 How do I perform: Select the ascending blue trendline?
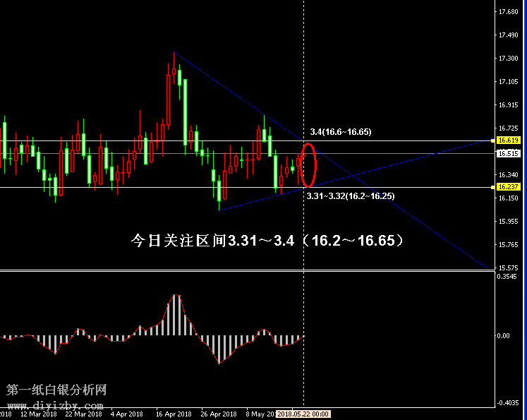point(395,167)
